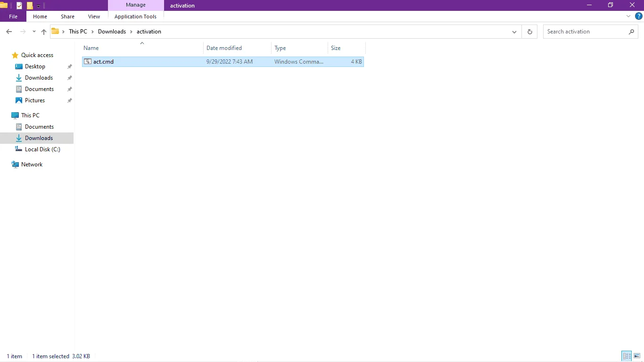Click the 9/29/2022 7:43 AM date cell
Viewport: 644px width, 362px height.
pos(230,62)
